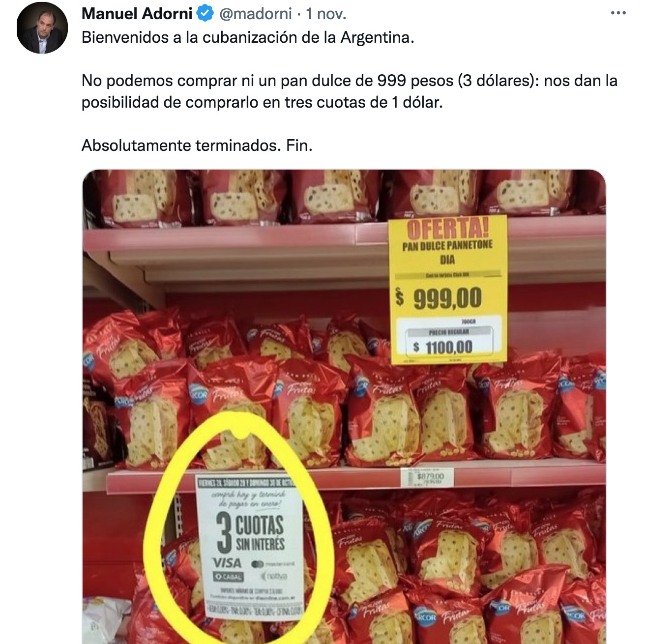Click the Manuel Adorni display name
The height and width of the screenshot is (644, 646).
point(137,14)
